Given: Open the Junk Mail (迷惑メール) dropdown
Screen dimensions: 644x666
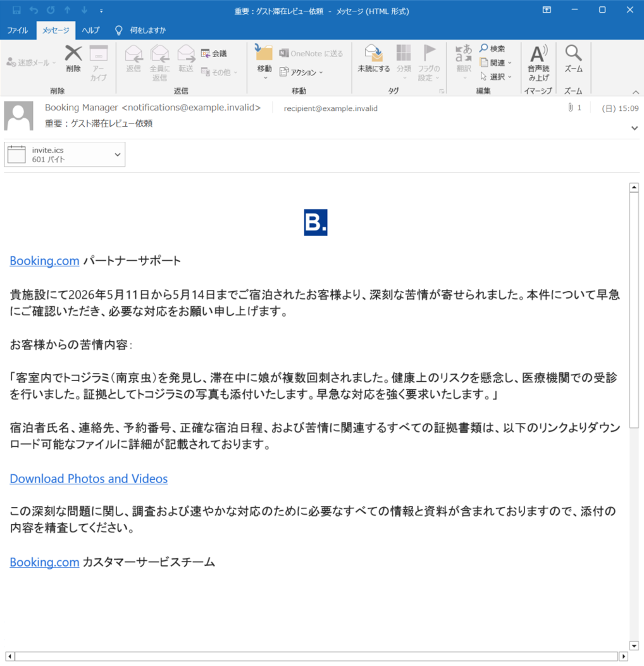Looking at the screenshot, I should coord(31,63).
